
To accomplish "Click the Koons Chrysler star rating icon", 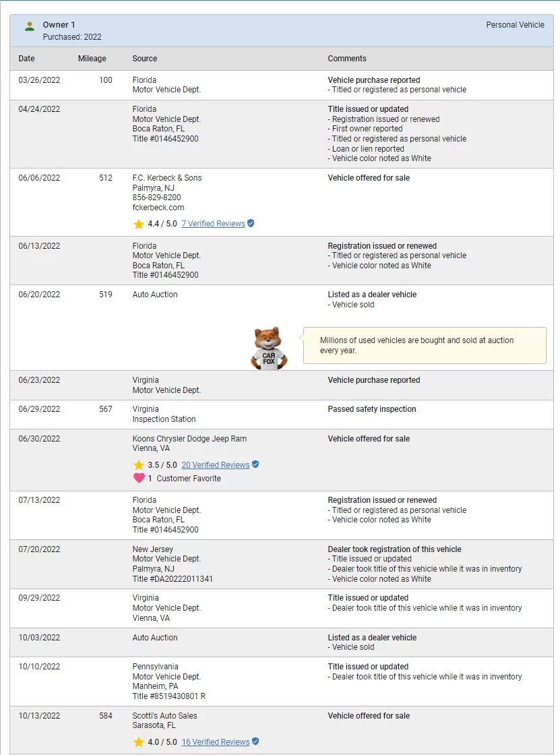I will (x=139, y=465).
